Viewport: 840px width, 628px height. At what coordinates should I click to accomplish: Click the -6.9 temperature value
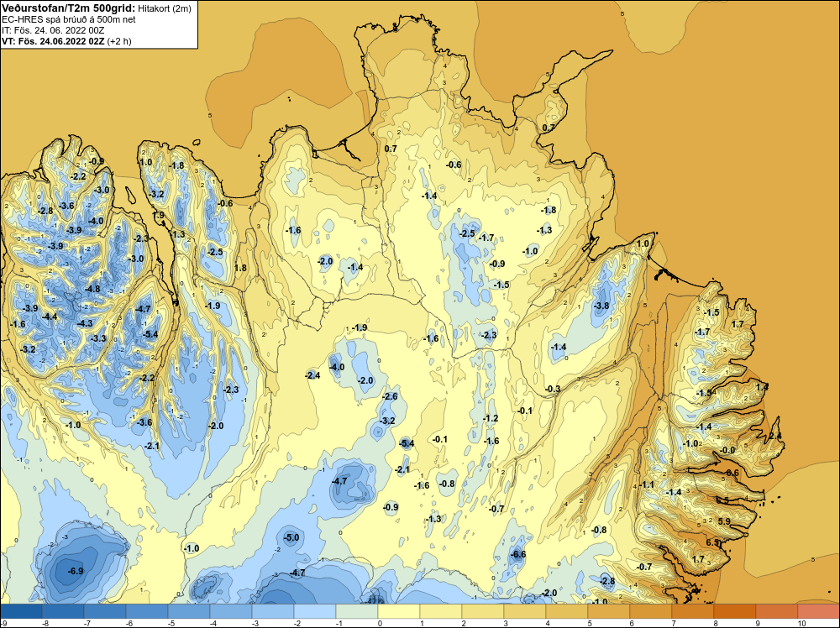[x=76, y=571]
